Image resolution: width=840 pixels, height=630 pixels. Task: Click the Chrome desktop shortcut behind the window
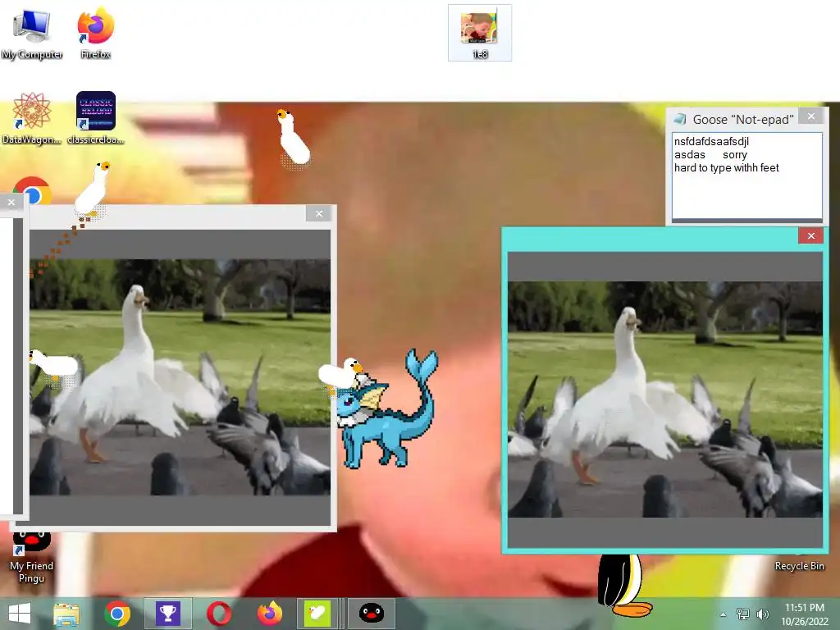click(33, 190)
